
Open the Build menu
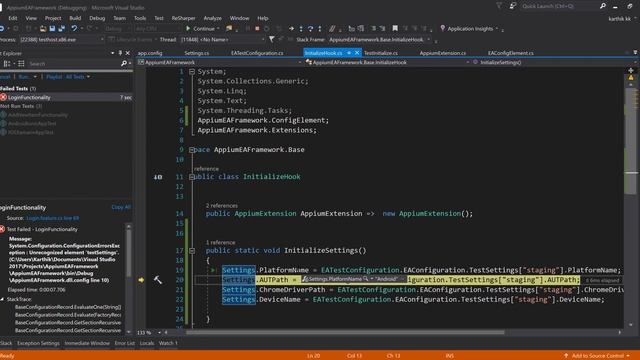[75, 18]
